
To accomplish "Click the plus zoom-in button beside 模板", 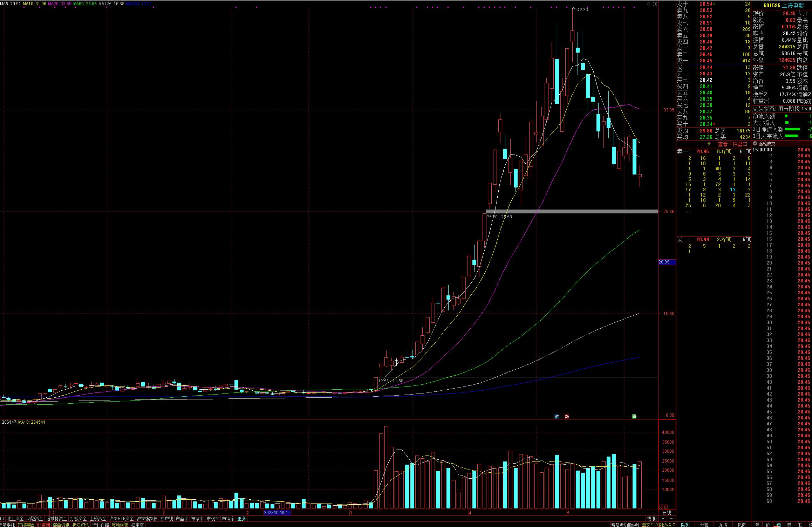I will point(663,519).
